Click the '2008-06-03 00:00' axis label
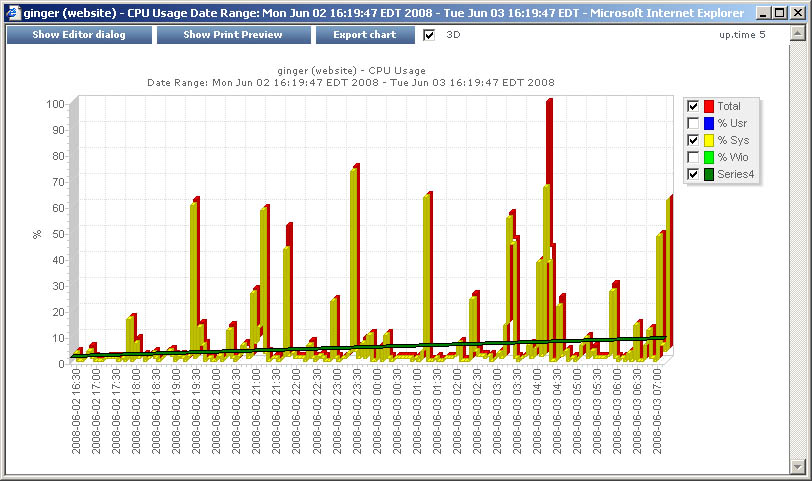 pyautogui.click(x=376, y=412)
